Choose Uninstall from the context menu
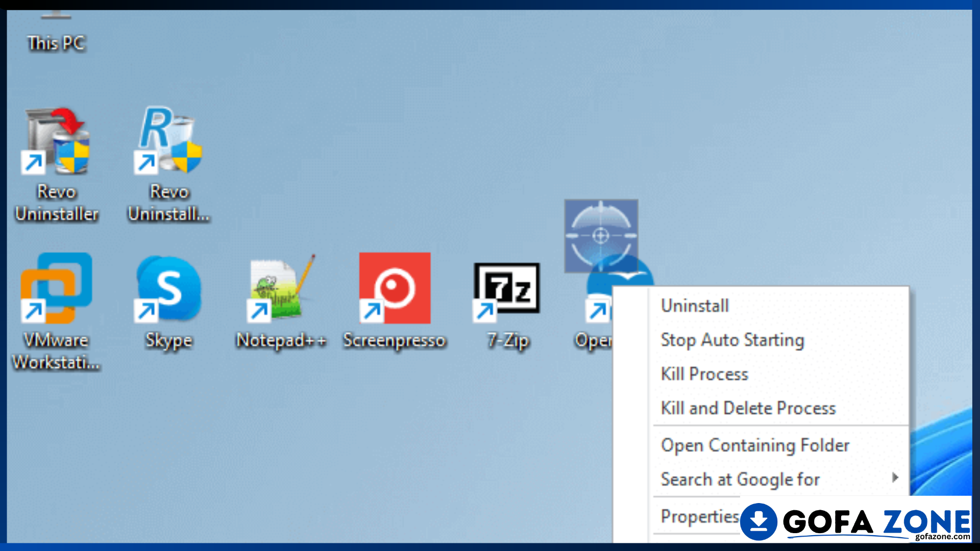Screen dimensions: 980x551 [761, 306]
